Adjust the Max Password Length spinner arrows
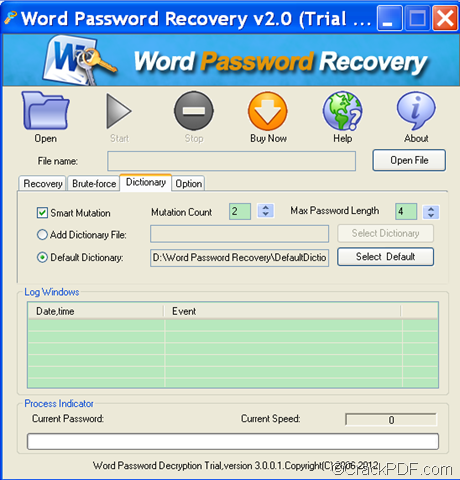This screenshot has width=460, height=480. (x=431, y=212)
